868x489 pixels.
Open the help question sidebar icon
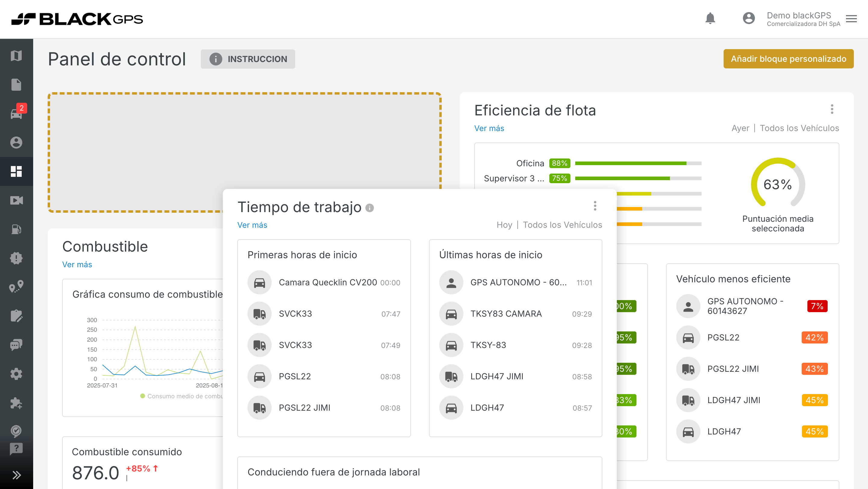click(x=16, y=449)
